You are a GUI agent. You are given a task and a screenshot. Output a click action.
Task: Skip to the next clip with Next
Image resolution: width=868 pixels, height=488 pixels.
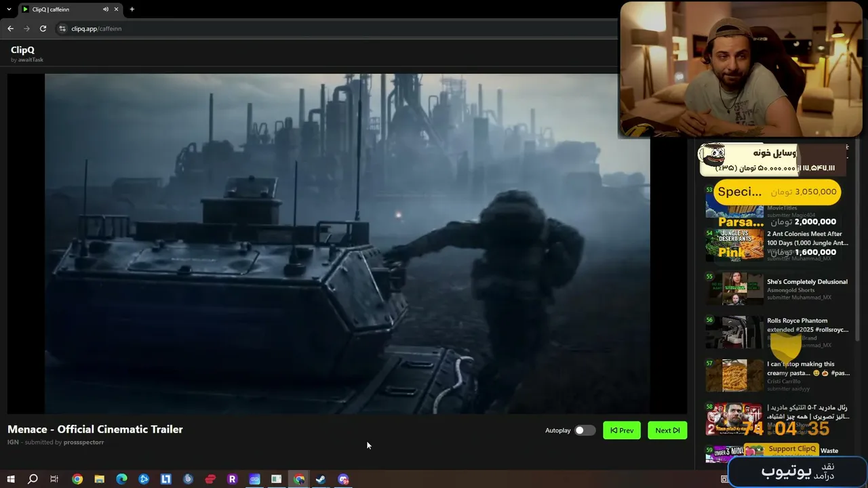click(x=667, y=430)
